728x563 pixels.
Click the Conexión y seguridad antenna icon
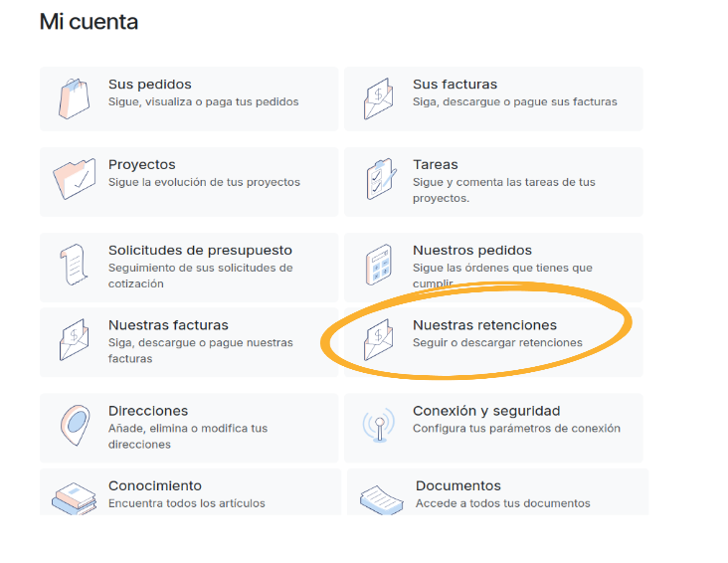(x=379, y=425)
